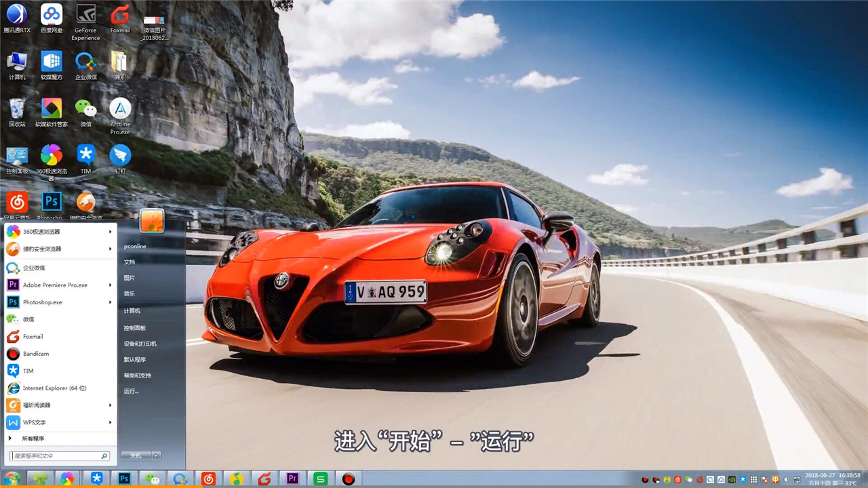Open the 回收站 recycle bin icon
Viewport: 868px width, 488px height.
click(x=17, y=108)
